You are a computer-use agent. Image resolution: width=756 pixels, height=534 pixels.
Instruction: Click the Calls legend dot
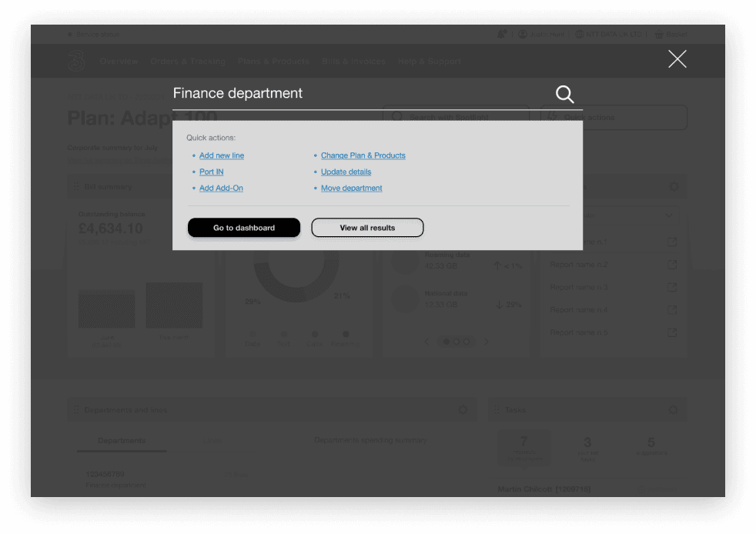point(315,333)
